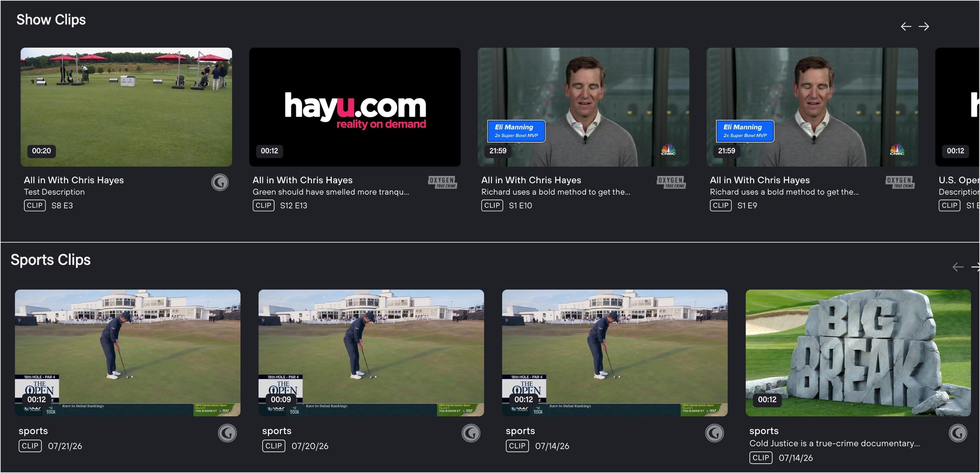
Task: Click the Show Clips next arrow
Action: pyautogui.click(x=924, y=26)
